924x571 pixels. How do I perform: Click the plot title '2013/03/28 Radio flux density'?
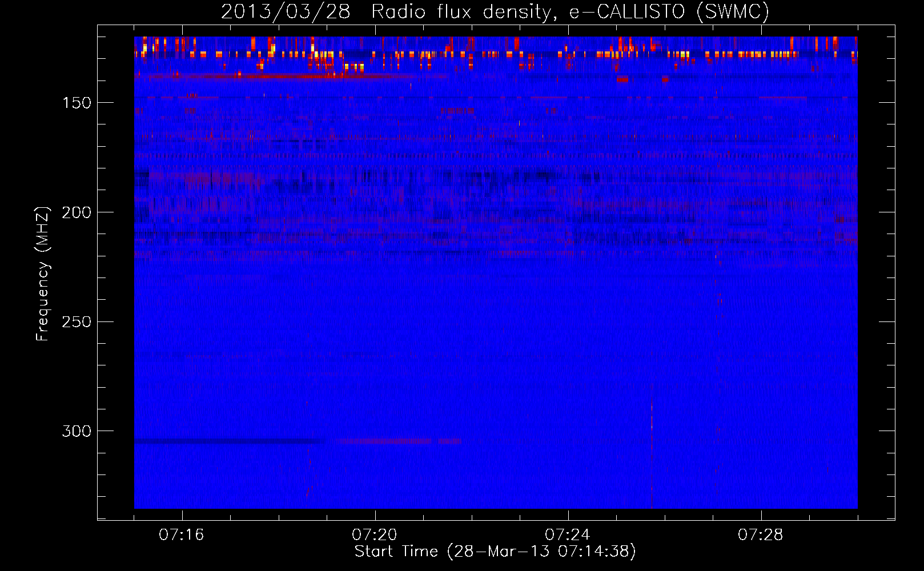[495, 11]
